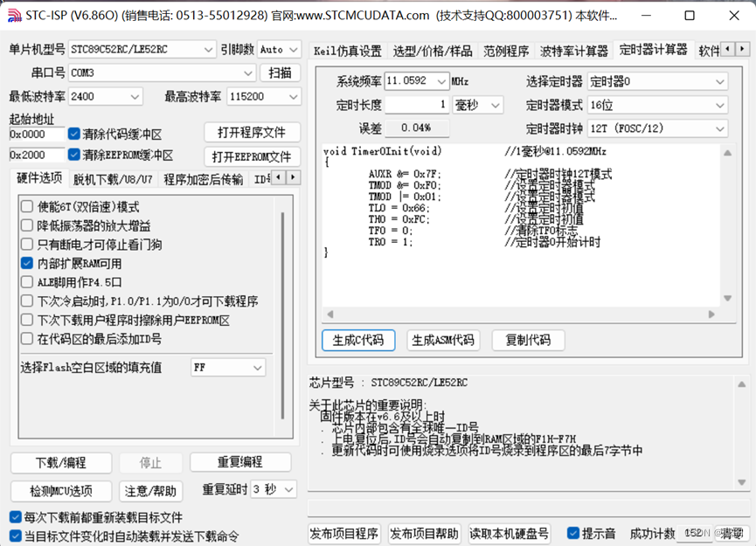The height and width of the screenshot is (546, 756).
Task: Click hardware options list vertical scrollbar
Action: click(282, 316)
